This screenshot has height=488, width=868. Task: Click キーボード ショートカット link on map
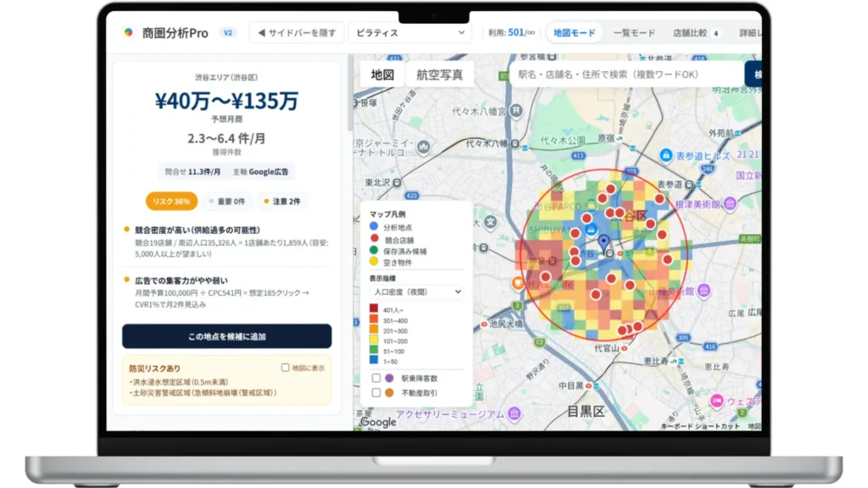(x=699, y=426)
